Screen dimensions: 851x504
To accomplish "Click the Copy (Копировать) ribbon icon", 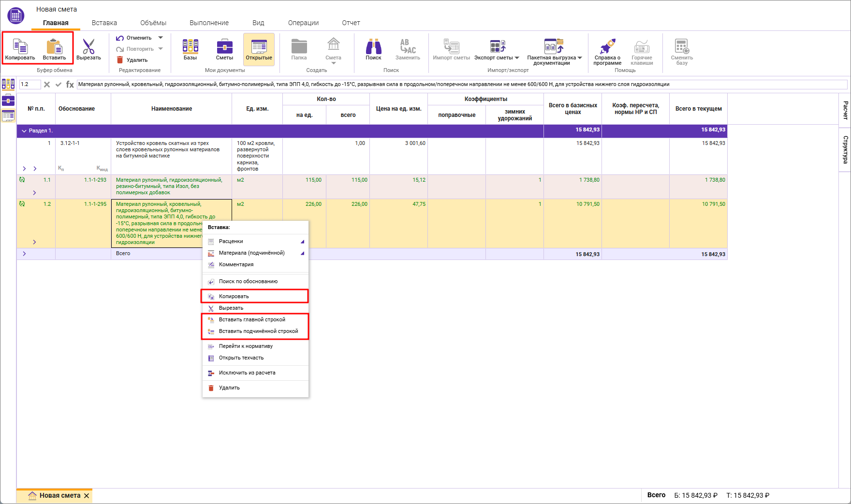I will click(20, 47).
